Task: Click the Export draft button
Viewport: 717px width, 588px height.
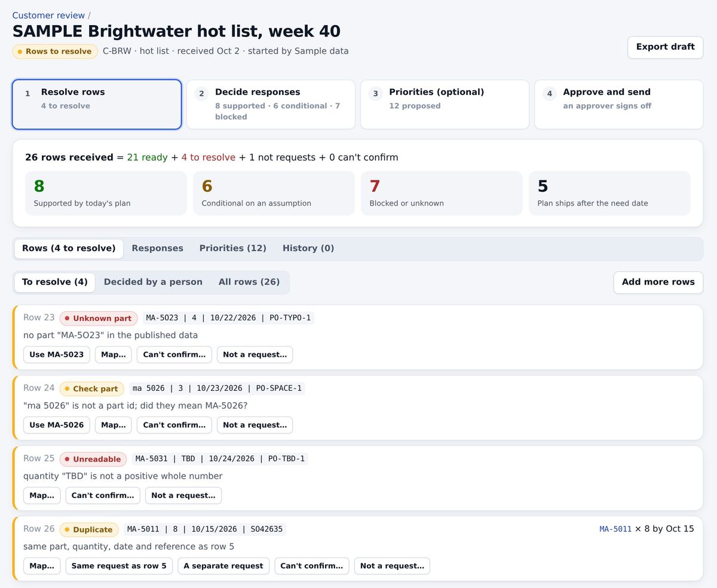Action: pyautogui.click(x=665, y=47)
